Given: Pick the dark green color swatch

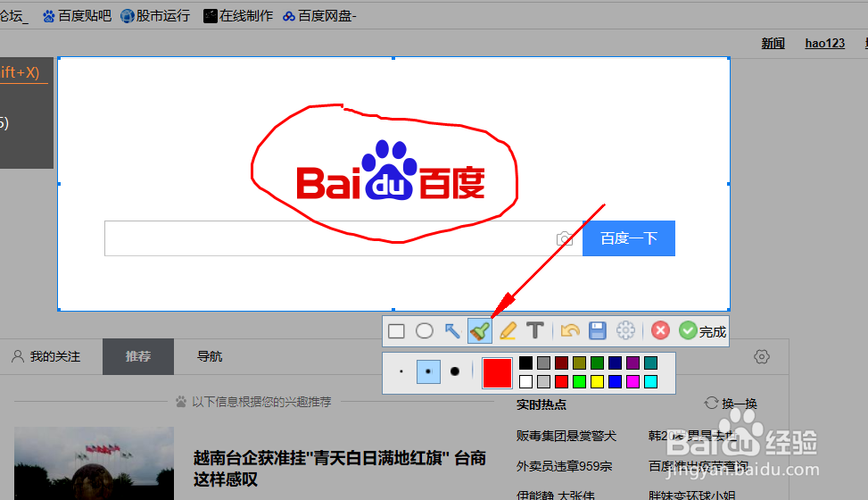Looking at the screenshot, I should coord(597,363).
